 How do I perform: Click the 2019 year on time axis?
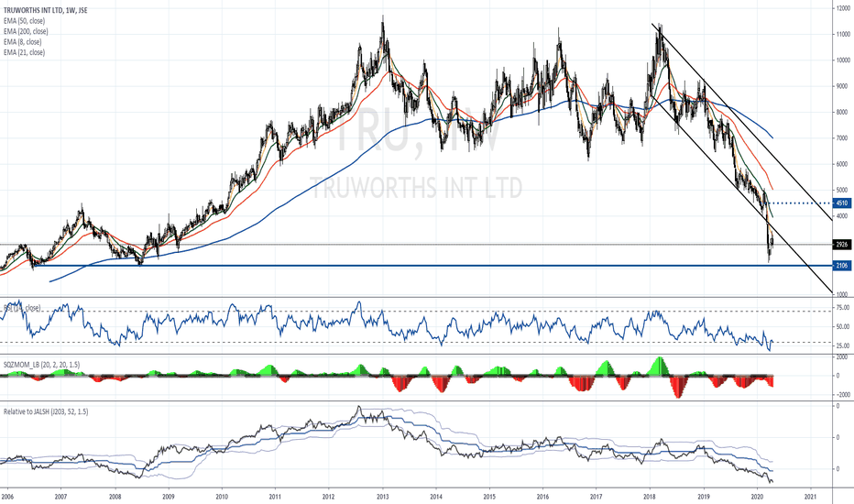click(704, 497)
